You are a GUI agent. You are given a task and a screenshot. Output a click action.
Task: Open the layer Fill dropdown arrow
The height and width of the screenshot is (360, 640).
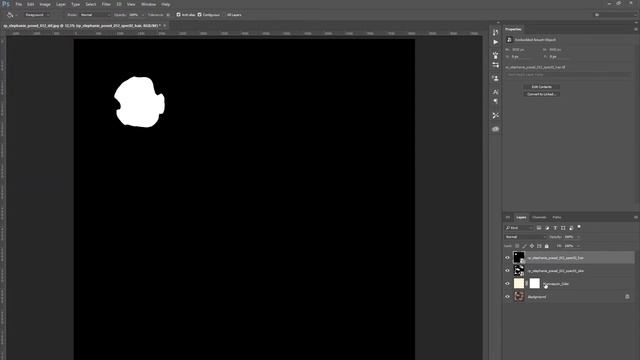[x=578, y=246]
